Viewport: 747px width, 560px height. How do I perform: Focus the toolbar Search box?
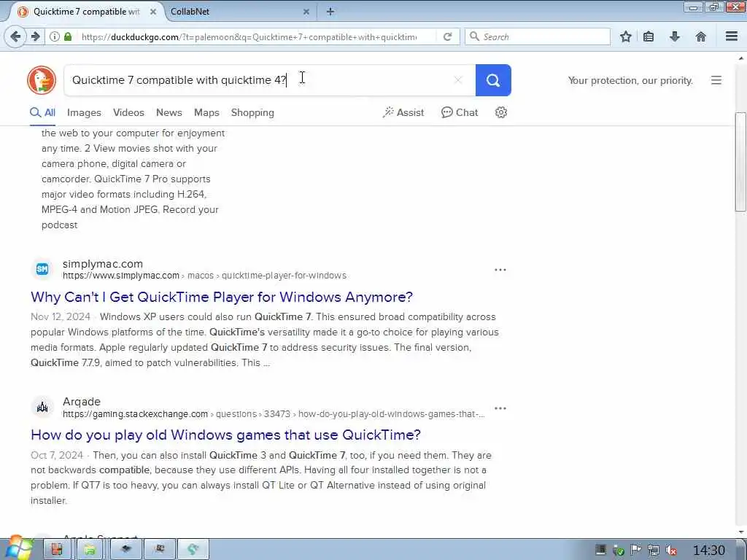(x=538, y=36)
